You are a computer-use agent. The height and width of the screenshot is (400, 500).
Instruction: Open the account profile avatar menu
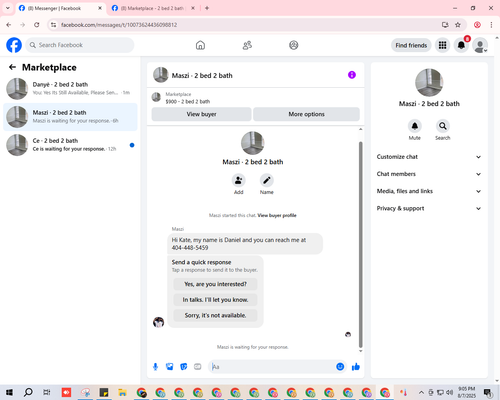point(480,45)
